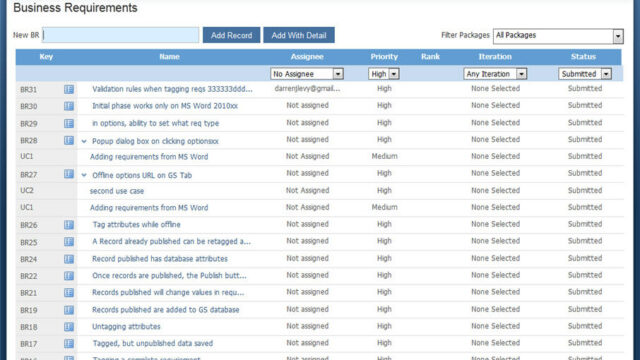Open 'Offline options URL on GS Tab' record

point(142,176)
